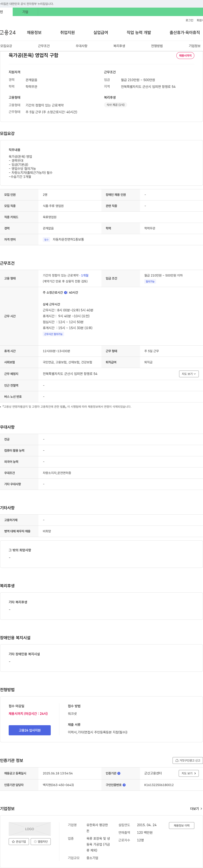Open 채용정보 이력 for the company

pos(182,826)
